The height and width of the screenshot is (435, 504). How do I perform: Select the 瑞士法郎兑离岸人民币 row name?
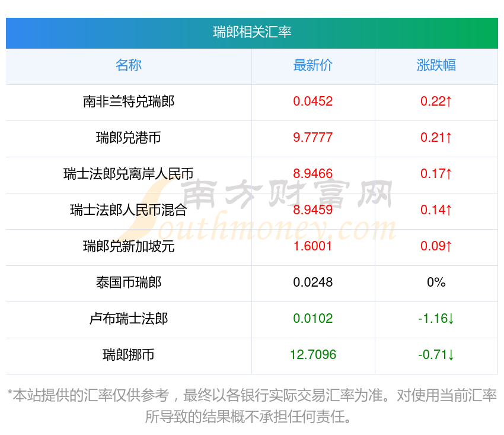coord(129,174)
